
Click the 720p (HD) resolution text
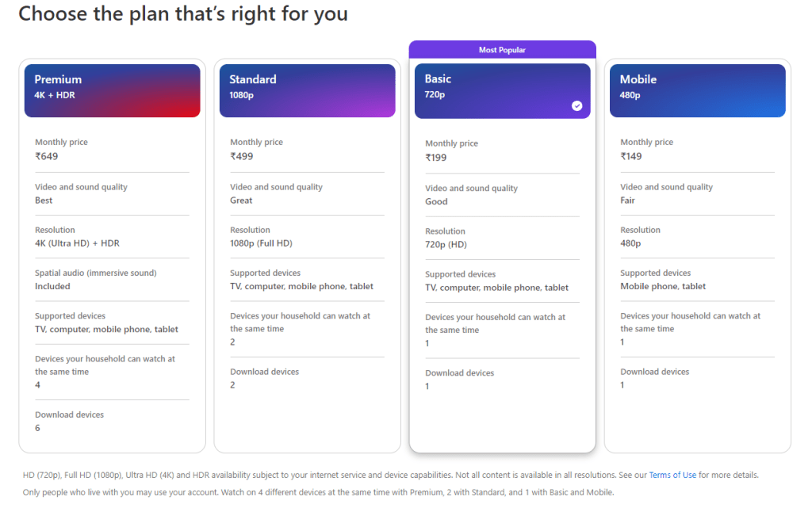(x=446, y=245)
